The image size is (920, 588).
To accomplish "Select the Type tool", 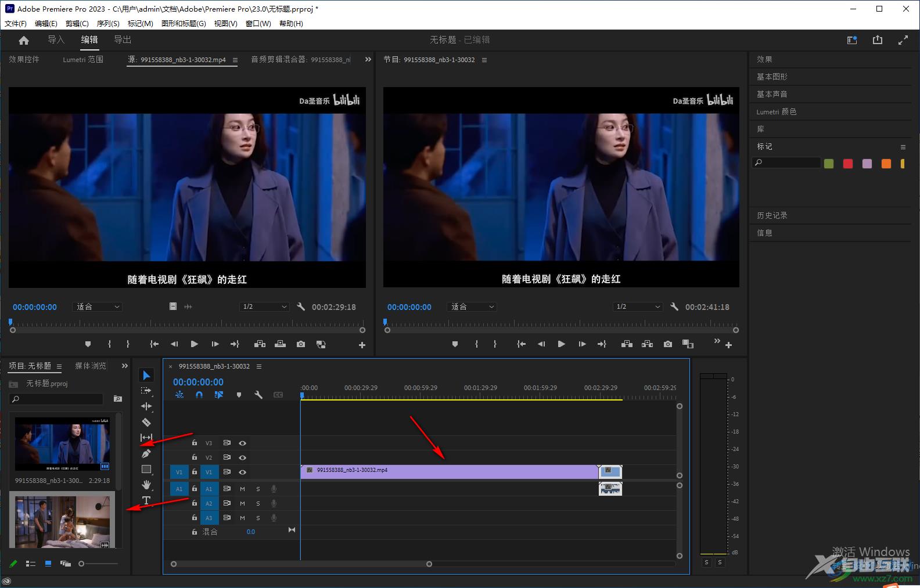I will (x=146, y=500).
